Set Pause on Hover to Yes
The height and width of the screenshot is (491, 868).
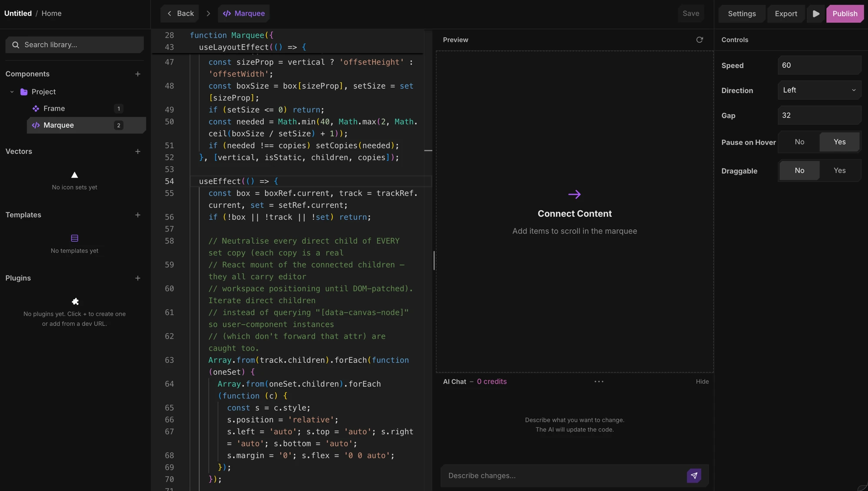coord(839,142)
